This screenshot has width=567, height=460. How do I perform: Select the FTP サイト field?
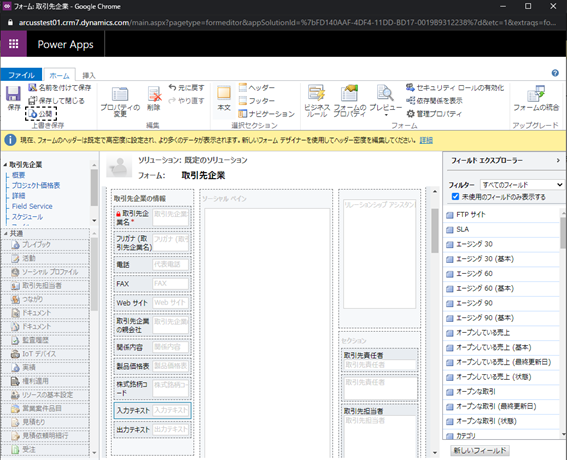[502, 215]
